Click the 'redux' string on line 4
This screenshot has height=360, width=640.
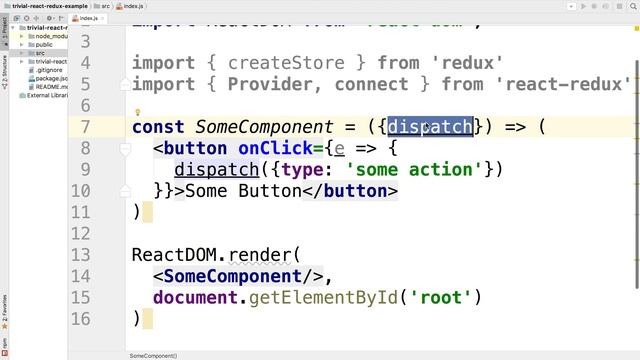tap(467, 63)
